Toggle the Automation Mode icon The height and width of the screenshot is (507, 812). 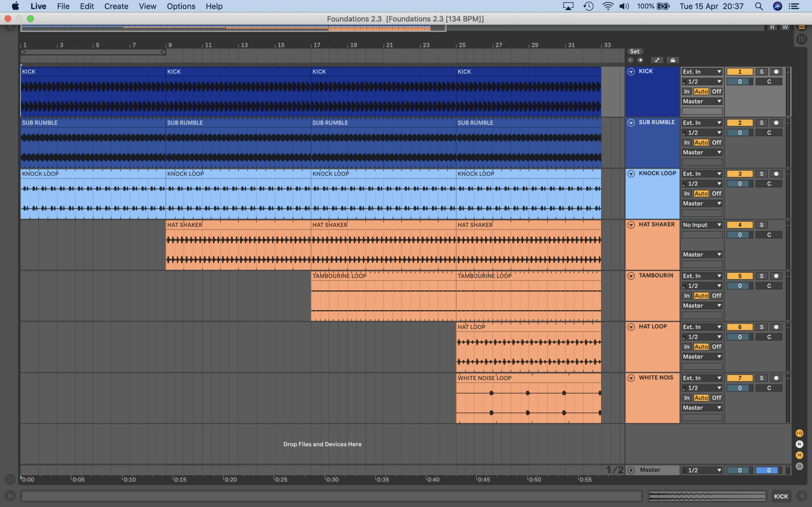pyautogui.click(x=657, y=60)
